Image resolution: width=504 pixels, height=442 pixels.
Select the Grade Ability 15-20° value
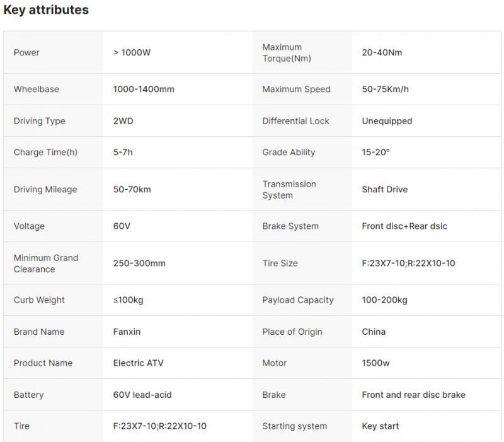coord(375,152)
